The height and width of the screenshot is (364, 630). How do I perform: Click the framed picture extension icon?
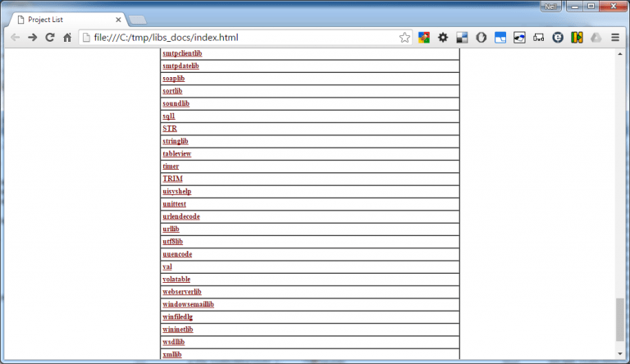[519, 38]
